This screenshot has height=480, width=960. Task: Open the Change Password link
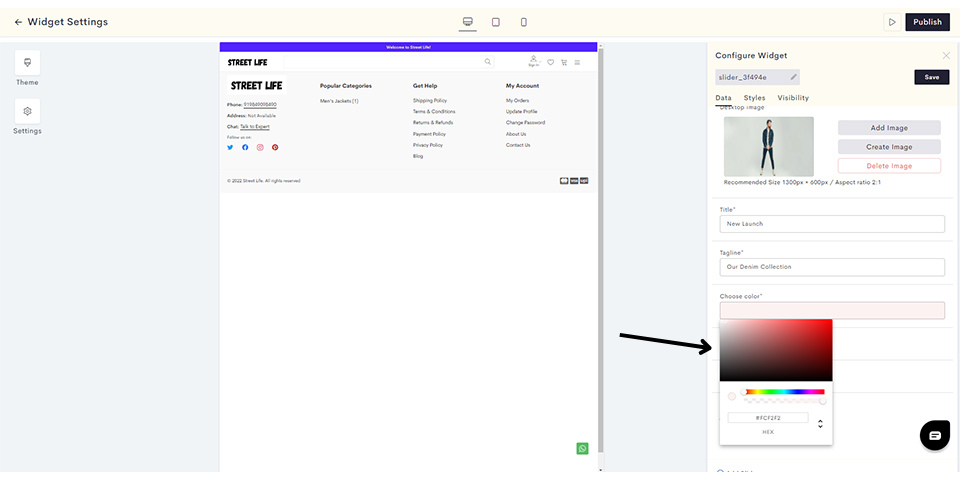pos(525,122)
